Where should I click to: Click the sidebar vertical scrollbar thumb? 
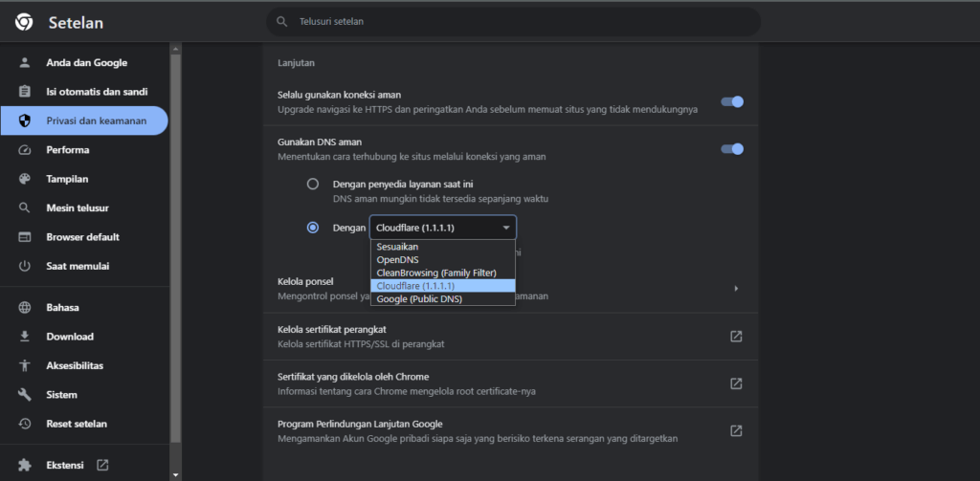176,249
